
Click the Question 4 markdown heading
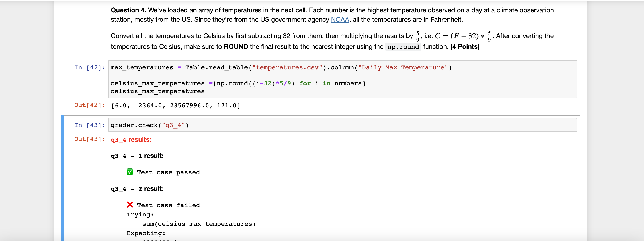pos(128,10)
